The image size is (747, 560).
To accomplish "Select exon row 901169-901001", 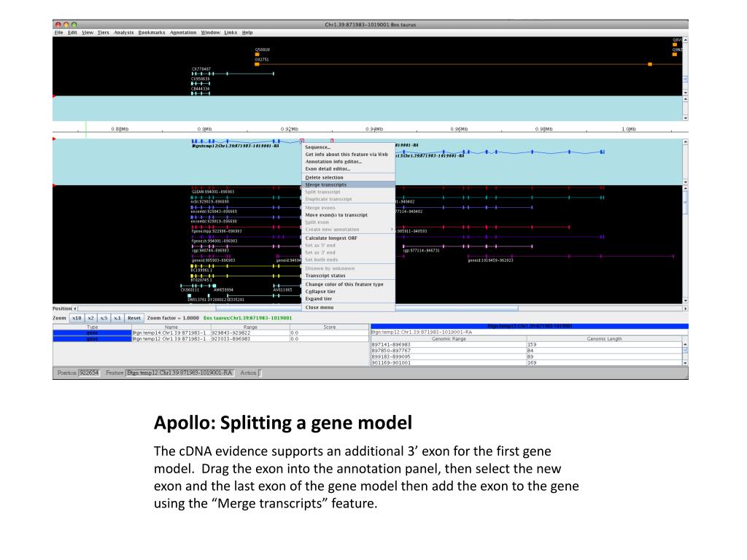I will pyautogui.click(x=527, y=363).
